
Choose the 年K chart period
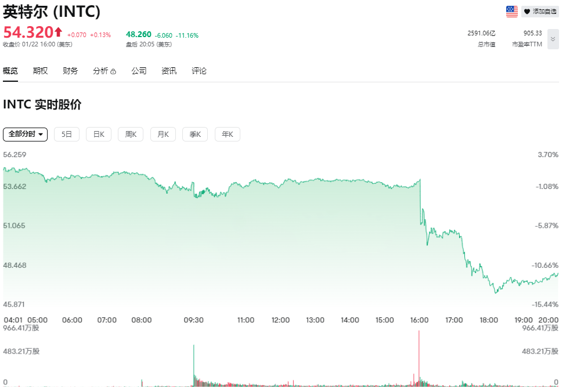227,134
